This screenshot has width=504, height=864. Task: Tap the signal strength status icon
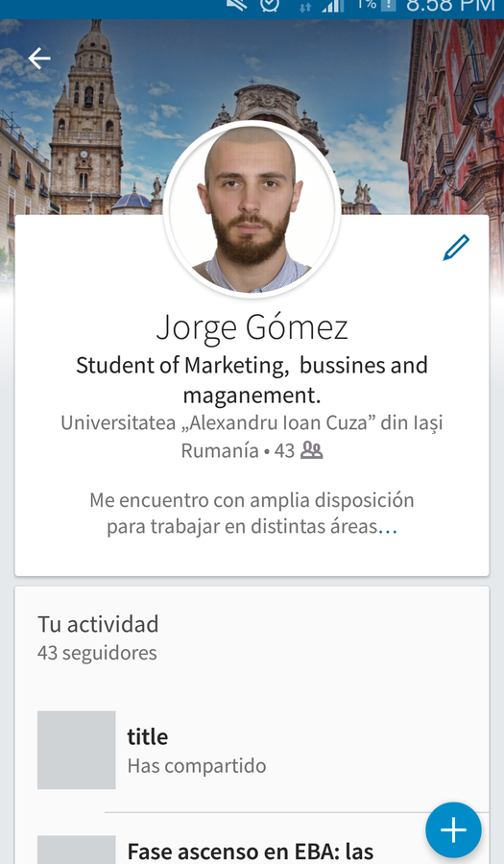pyautogui.click(x=333, y=6)
